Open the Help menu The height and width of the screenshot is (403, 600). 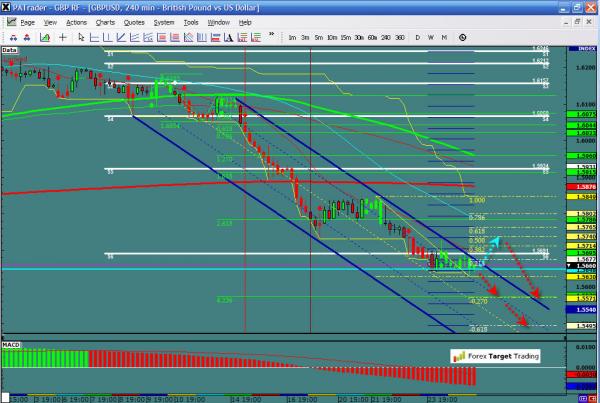pos(245,21)
